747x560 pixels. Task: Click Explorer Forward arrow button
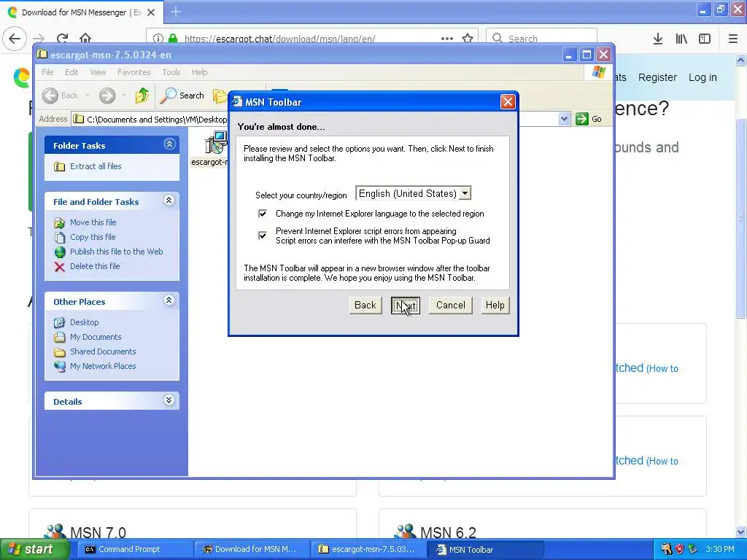pyautogui.click(x=107, y=96)
